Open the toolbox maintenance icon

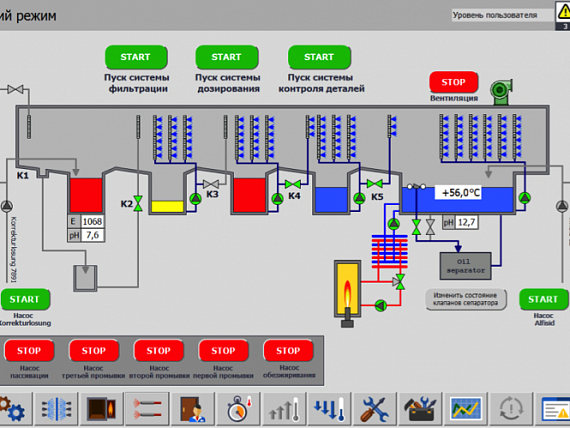pos(420,409)
